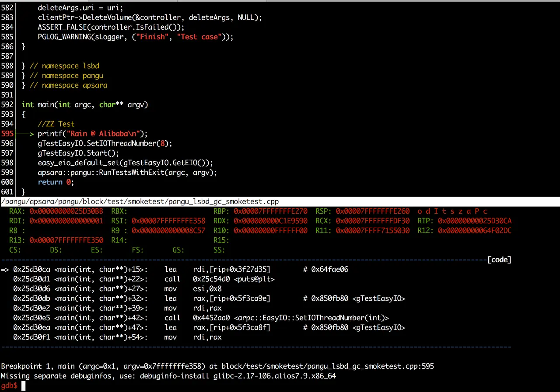Click the flags indicator 'o d I t s z a P c'
560x392 pixels.
coord(452,212)
